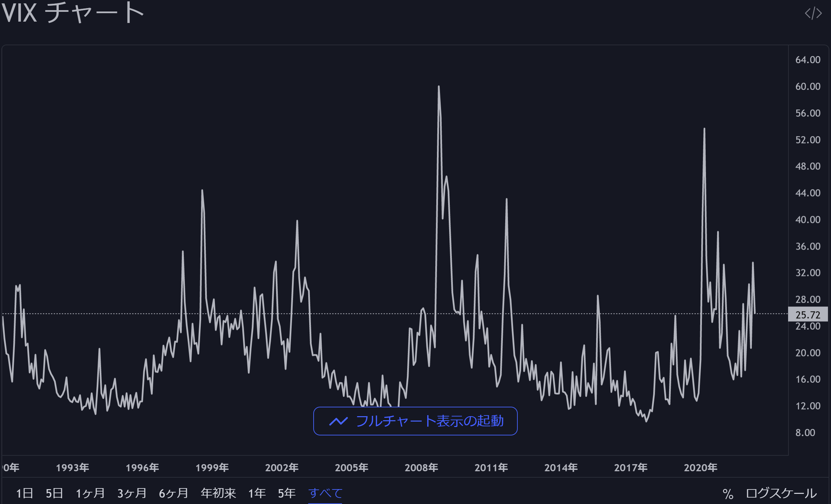The height and width of the screenshot is (504, 831).
Task: Click the 25.72 current price label
Action: pos(808,314)
